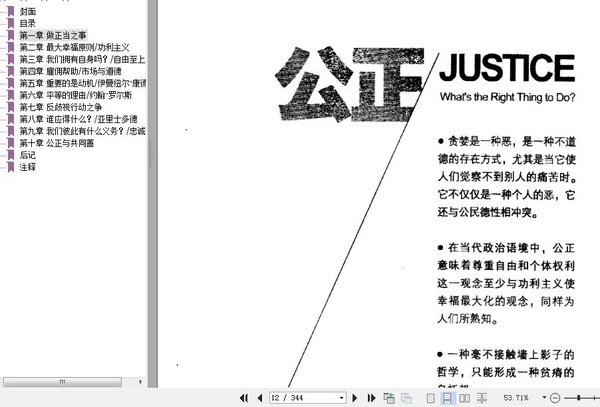Go to the next page
The image size is (600, 407).
pyautogui.click(x=355, y=398)
